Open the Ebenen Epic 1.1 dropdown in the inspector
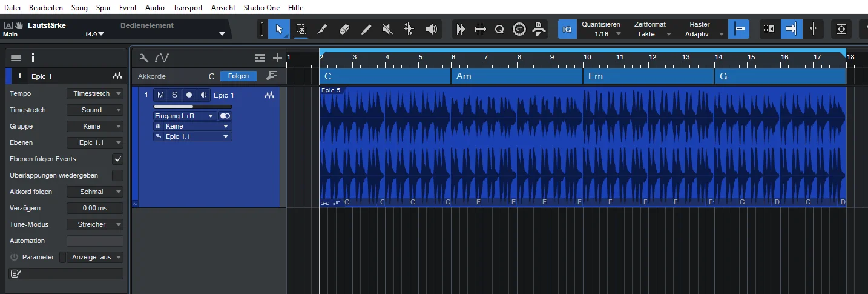Viewport: 868px width, 294px height. point(94,143)
